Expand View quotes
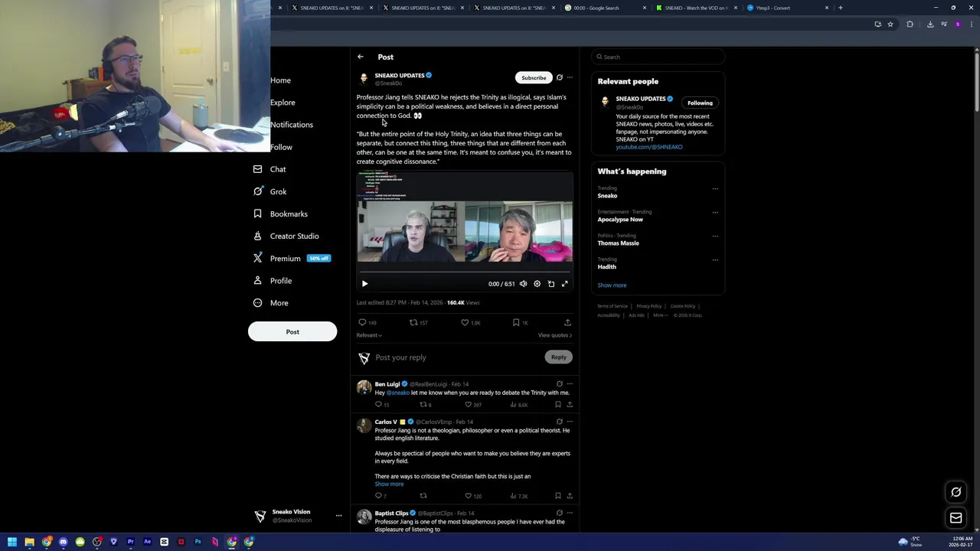This screenshot has height=551, width=980. 554,335
